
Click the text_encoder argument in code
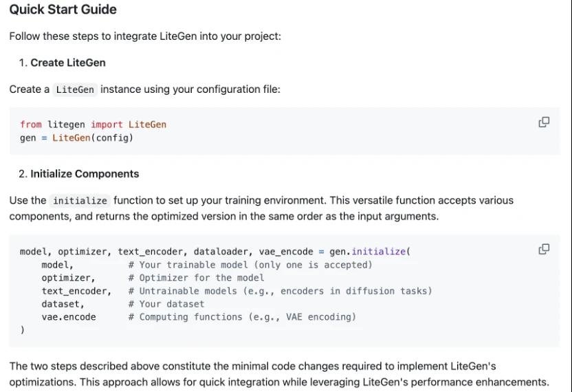[x=76, y=291]
